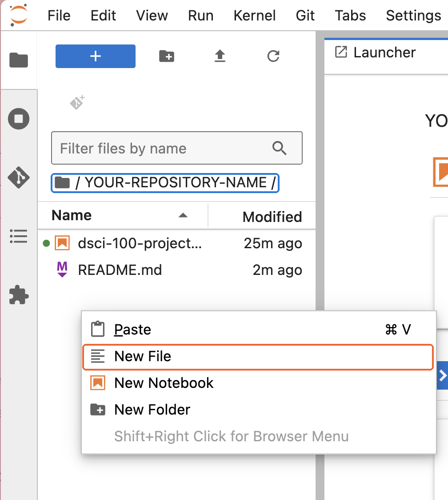Click the Git clone icon

pyautogui.click(x=77, y=102)
